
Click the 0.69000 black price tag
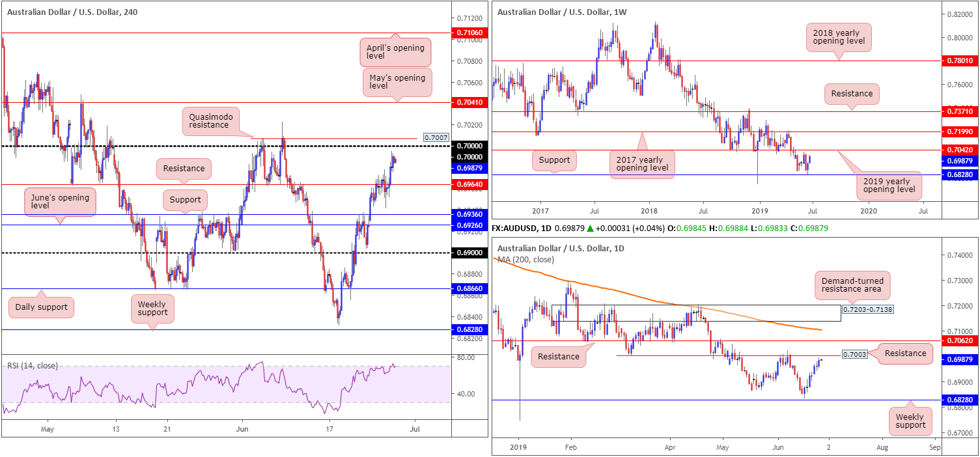pyautogui.click(x=468, y=253)
